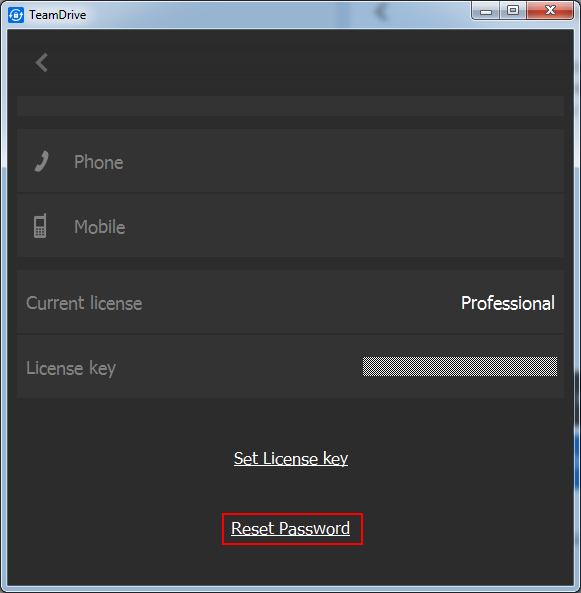Image resolution: width=581 pixels, height=593 pixels.
Task: Click the mobile phone icon
Action: click(x=40, y=226)
